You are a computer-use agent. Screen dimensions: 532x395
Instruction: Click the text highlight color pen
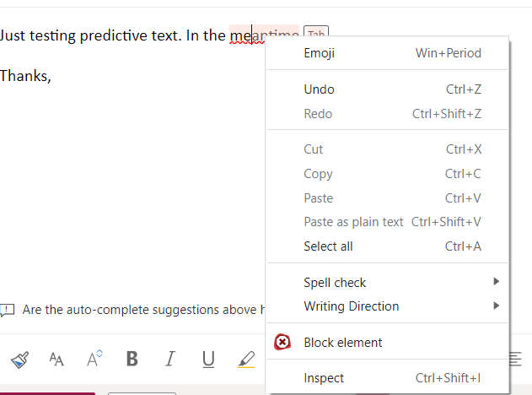pyautogui.click(x=245, y=359)
